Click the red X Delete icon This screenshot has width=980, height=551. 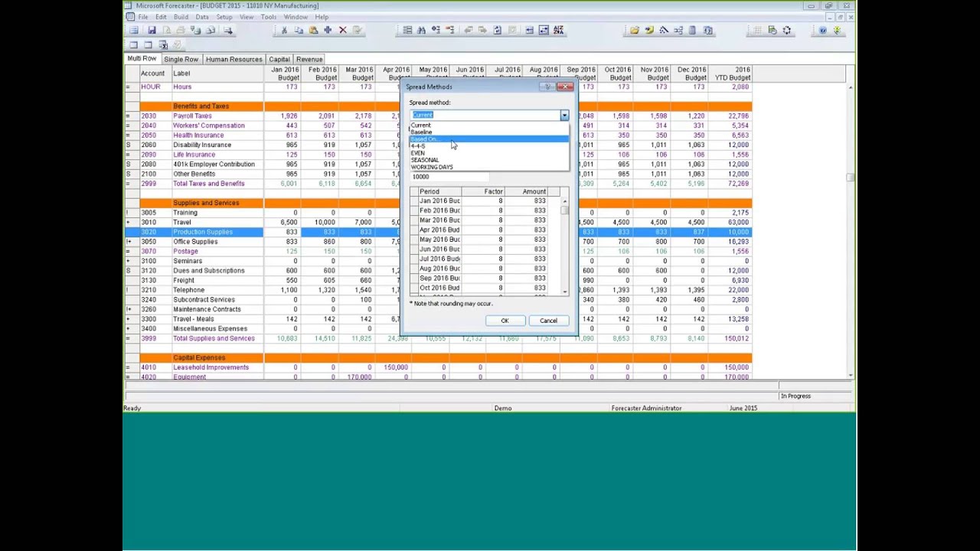(342, 31)
